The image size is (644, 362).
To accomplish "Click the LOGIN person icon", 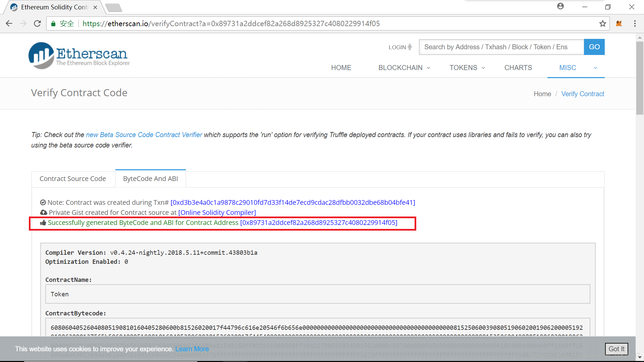I will (410, 47).
